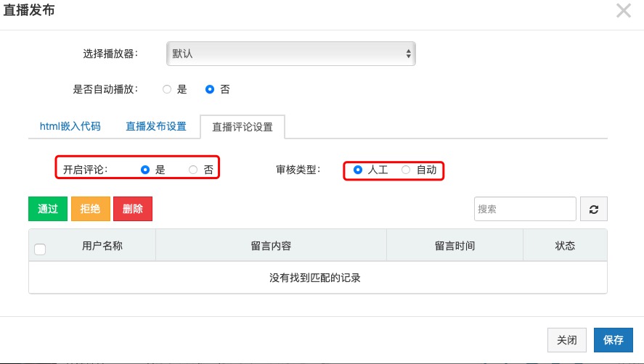Focus the 搜索 input field
This screenshot has height=364, width=644.
[x=525, y=209]
